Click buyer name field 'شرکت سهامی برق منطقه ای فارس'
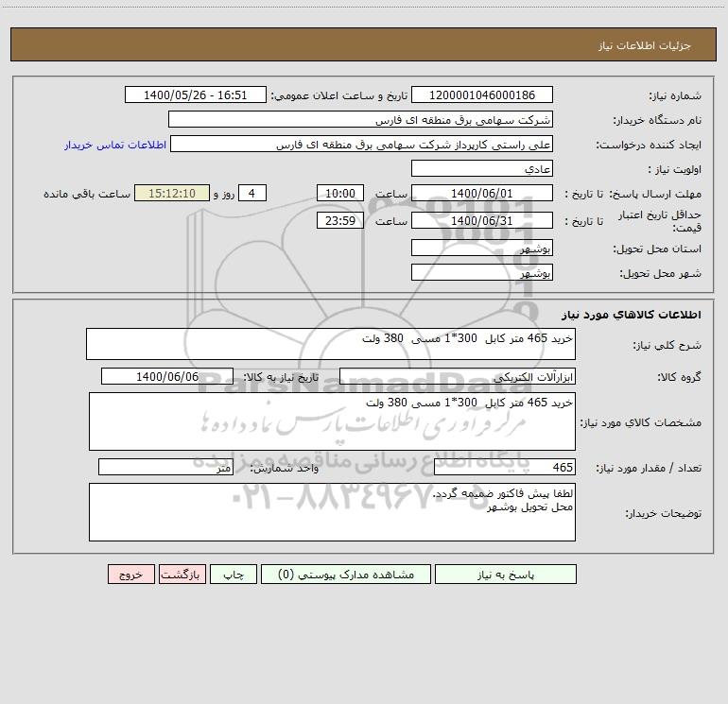 point(360,119)
